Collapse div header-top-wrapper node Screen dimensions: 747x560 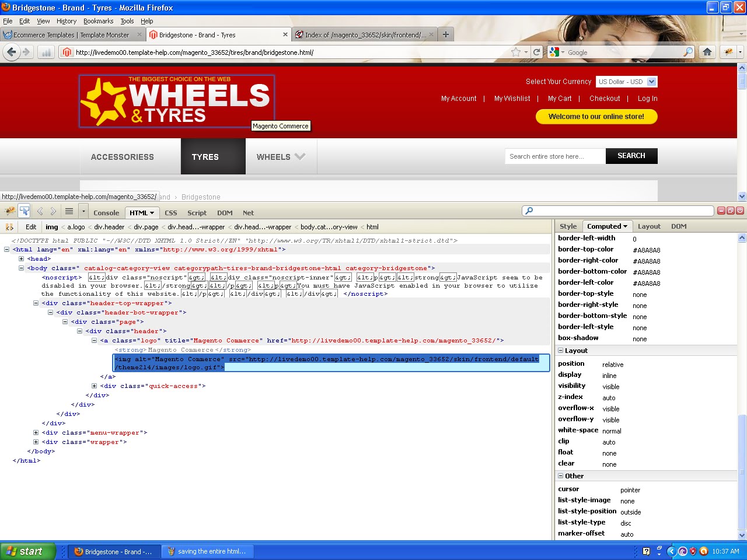click(x=36, y=303)
